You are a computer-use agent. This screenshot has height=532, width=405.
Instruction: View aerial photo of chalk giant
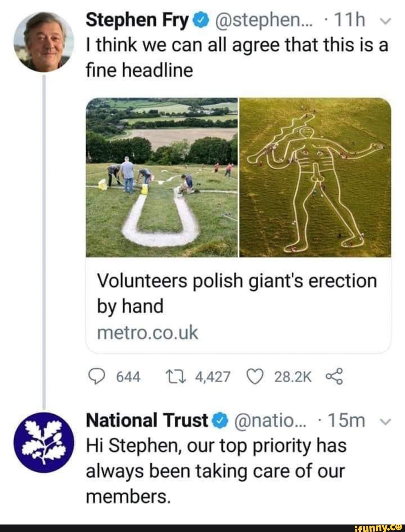coord(315,177)
